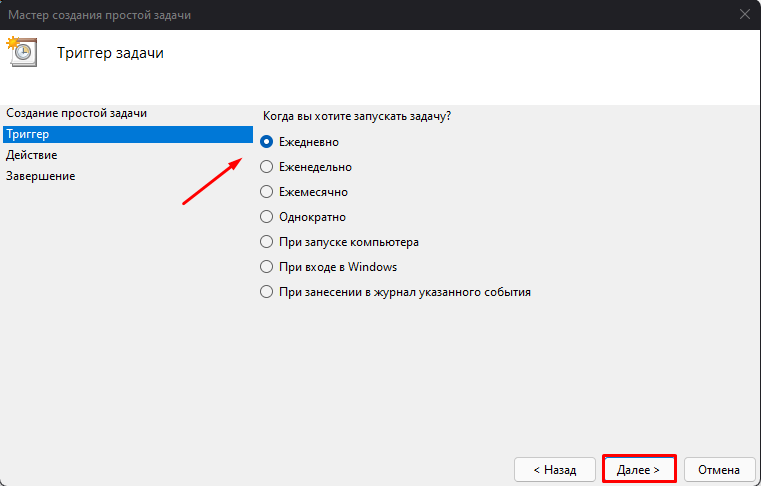Pick the Однократно radio option
Screen dimensions: 761x486
tap(266, 217)
